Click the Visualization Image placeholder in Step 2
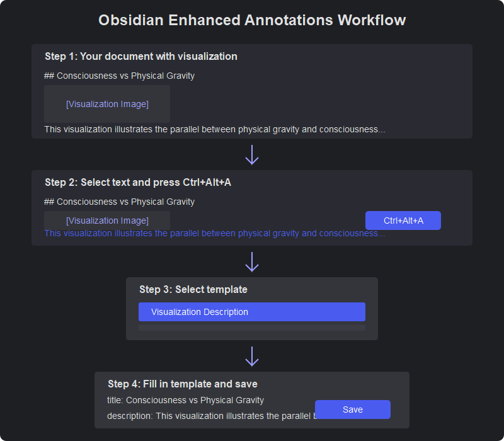 click(107, 220)
